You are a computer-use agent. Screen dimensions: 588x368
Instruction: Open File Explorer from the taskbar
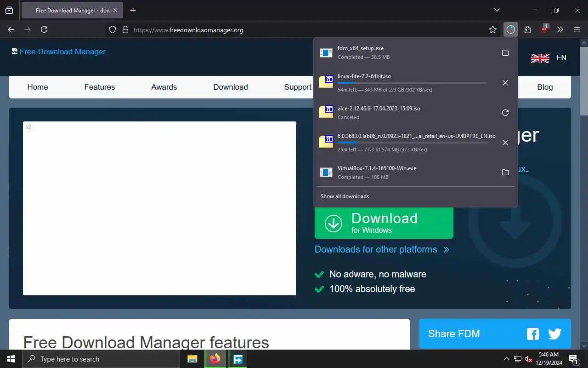192,359
